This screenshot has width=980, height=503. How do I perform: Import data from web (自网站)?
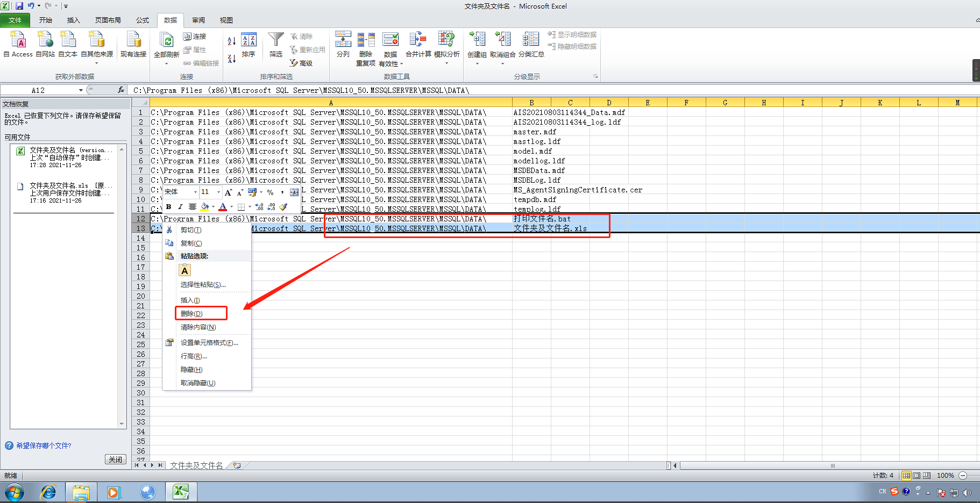point(45,44)
